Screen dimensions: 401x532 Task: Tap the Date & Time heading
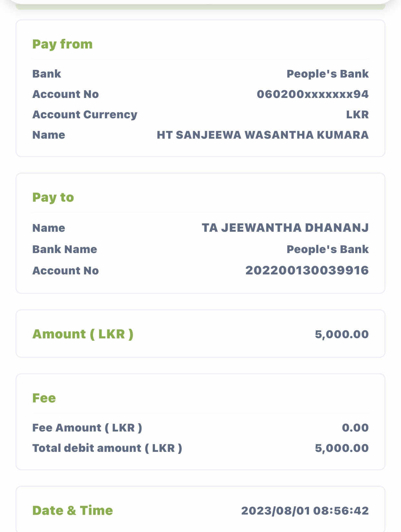(73, 511)
